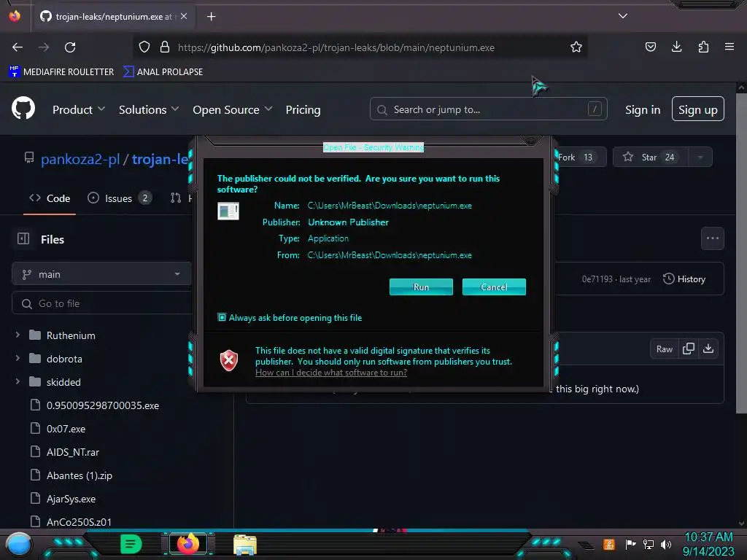Click the Star repository button
Image resolution: width=747 pixels, height=560 pixels.
coord(650,157)
